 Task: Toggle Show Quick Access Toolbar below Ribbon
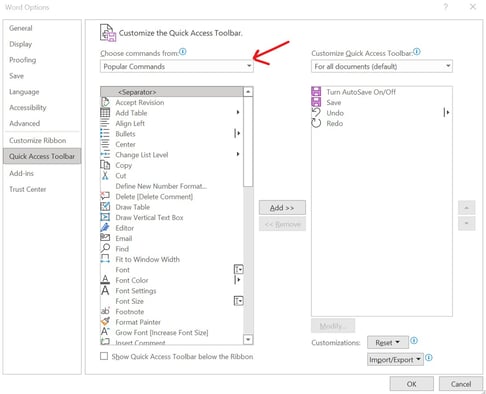[x=104, y=356]
